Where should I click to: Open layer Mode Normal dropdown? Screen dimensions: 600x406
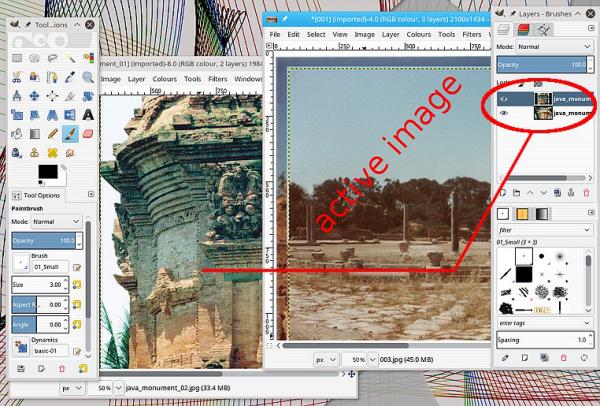[554, 47]
